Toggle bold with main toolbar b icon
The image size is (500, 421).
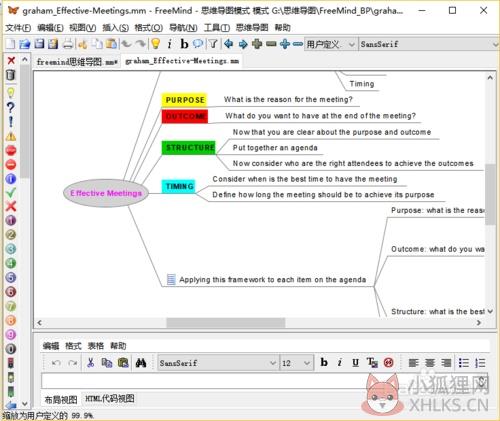(184, 44)
